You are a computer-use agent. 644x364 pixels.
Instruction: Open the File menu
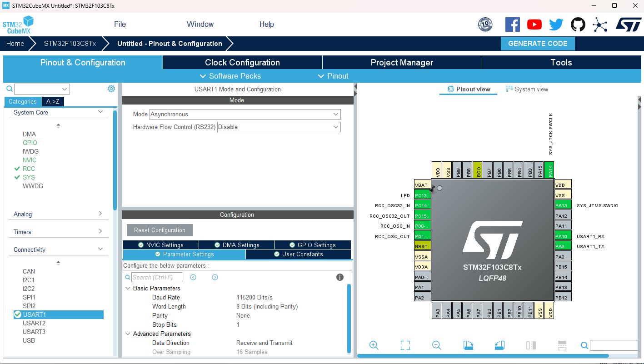click(120, 25)
